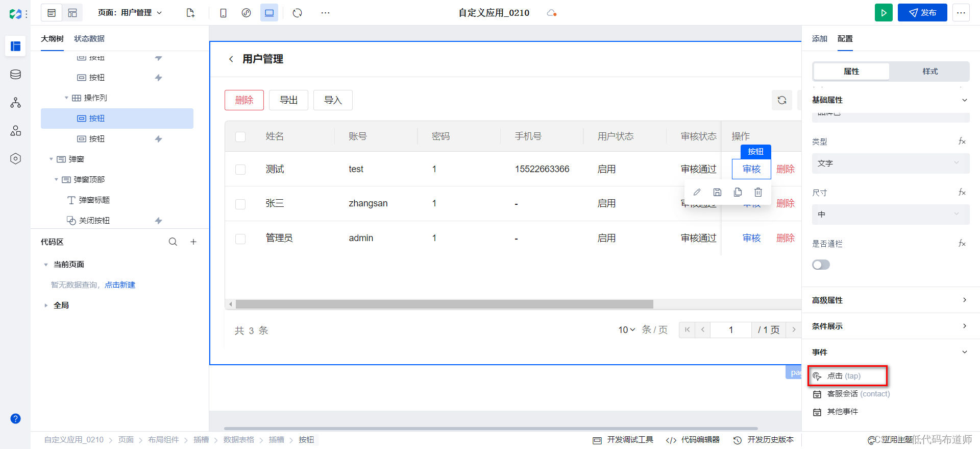This screenshot has width=980, height=449.
Task: Click the red 删除 button above table
Action: 244,100
